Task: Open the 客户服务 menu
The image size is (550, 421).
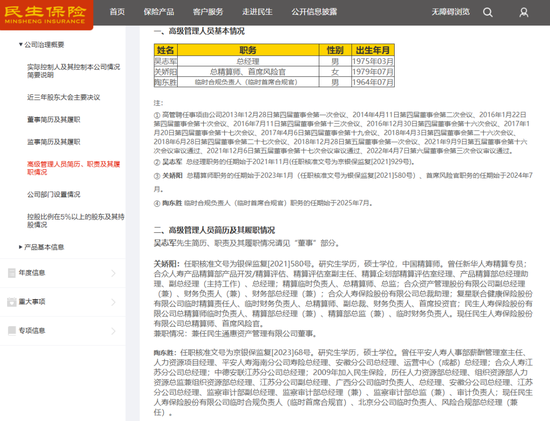Action: (x=208, y=12)
